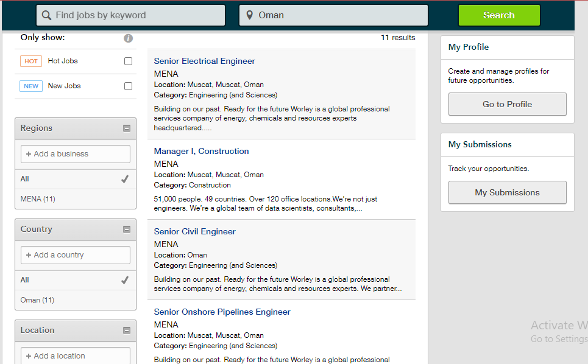
Task: Click the HOT badge icon
Action: (31, 61)
